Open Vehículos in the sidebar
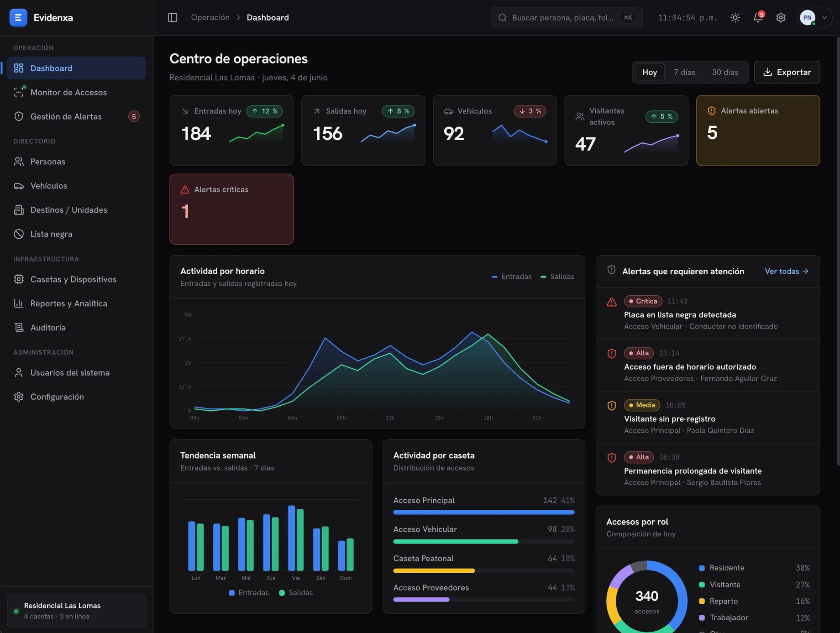This screenshot has width=840, height=633. 77,186
